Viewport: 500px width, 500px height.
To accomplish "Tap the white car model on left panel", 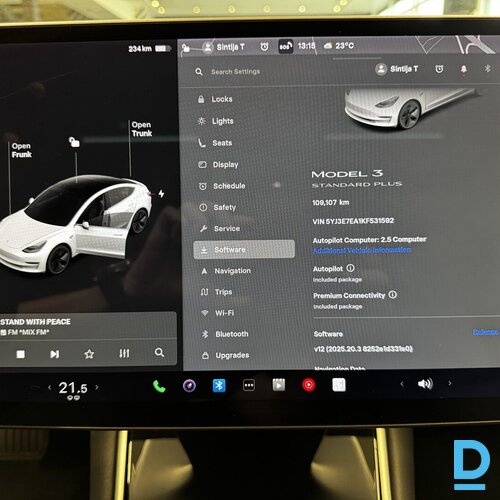I will (75, 225).
